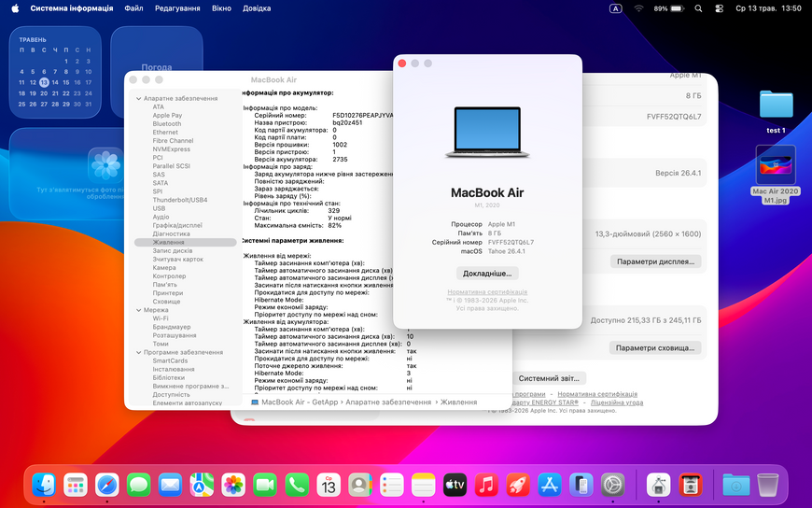
Task: Collapse the Апаратне забезпечення section
Action: pos(138,98)
